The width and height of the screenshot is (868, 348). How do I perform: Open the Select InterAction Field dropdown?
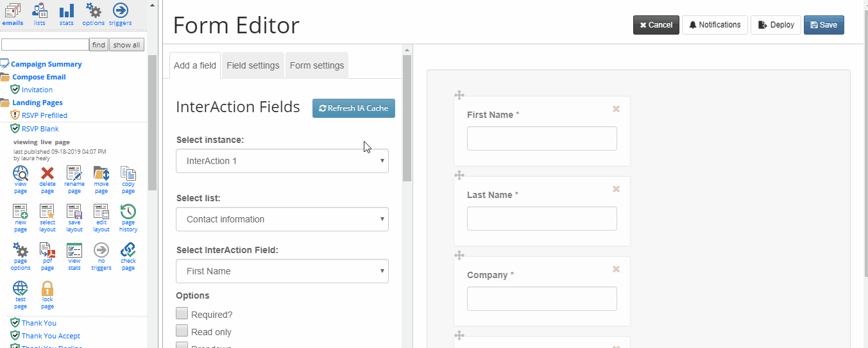282,271
